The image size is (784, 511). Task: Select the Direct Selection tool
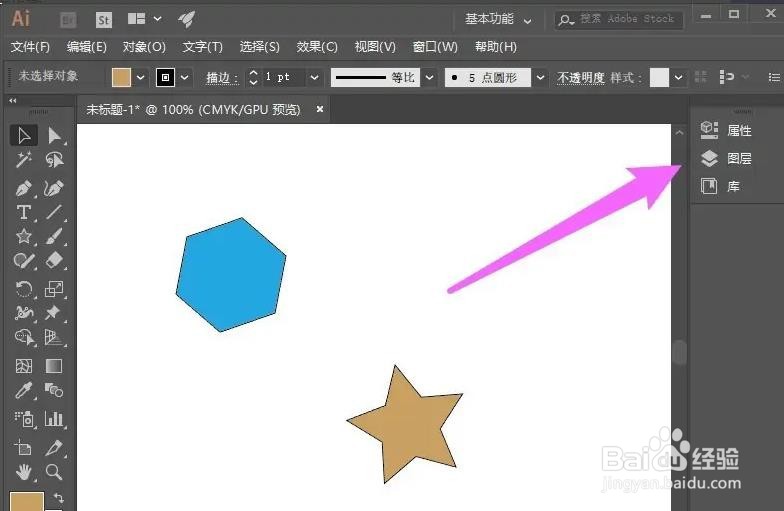[54, 136]
